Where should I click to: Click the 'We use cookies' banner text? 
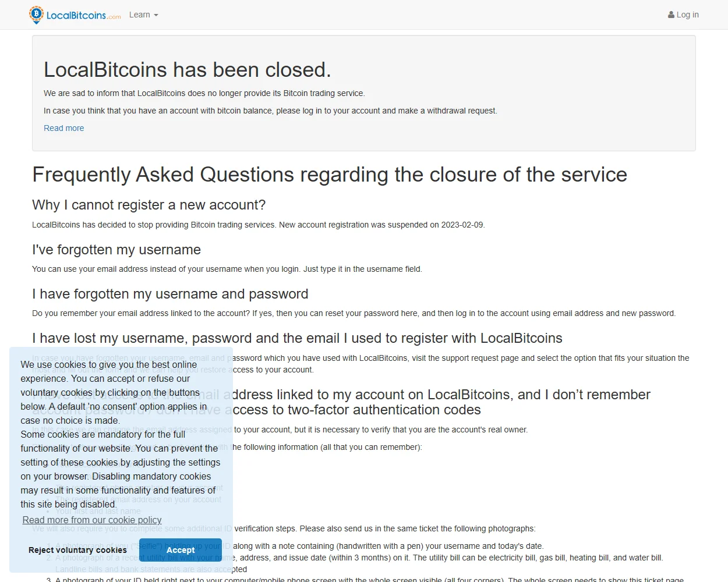(x=121, y=434)
